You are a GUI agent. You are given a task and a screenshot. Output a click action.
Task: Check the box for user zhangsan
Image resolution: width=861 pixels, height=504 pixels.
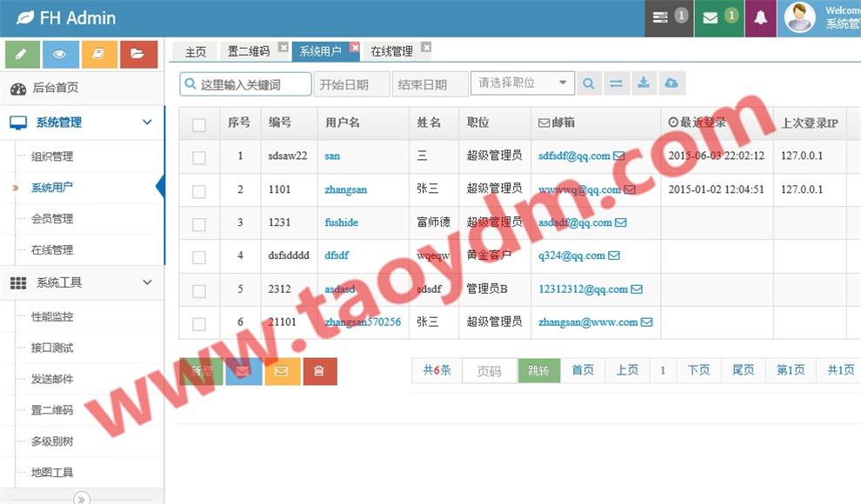tap(199, 191)
